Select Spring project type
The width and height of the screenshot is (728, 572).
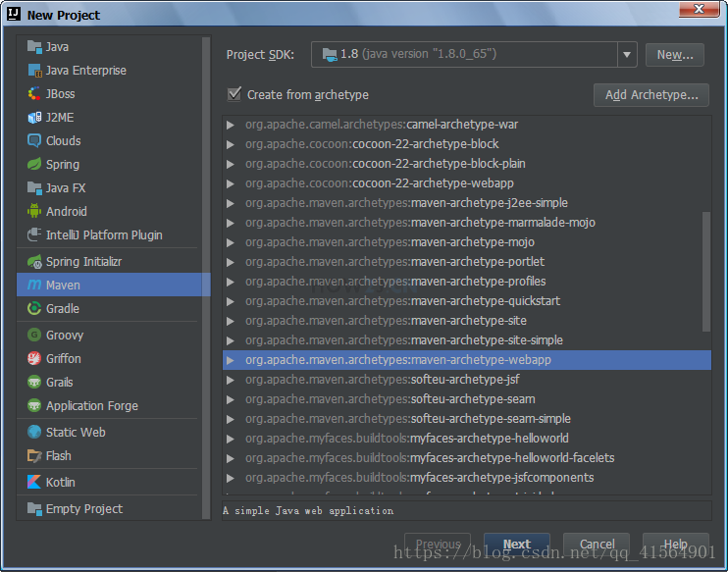tap(110, 165)
